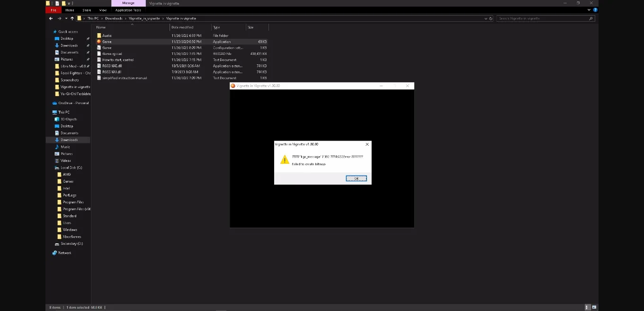Viewport: 644px width, 311px height.
Task: Open the address bar history dropdown
Action: tap(485, 18)
